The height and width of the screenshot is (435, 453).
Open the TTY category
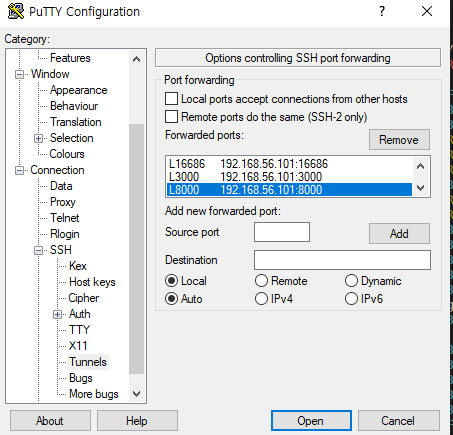coord(79,330)
